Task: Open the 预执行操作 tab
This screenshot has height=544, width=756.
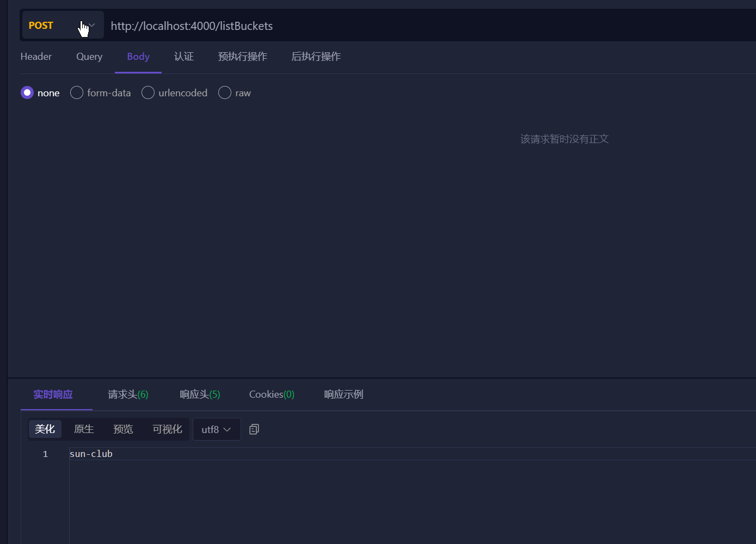Action: pyautogui.click(x=243, y=57)
